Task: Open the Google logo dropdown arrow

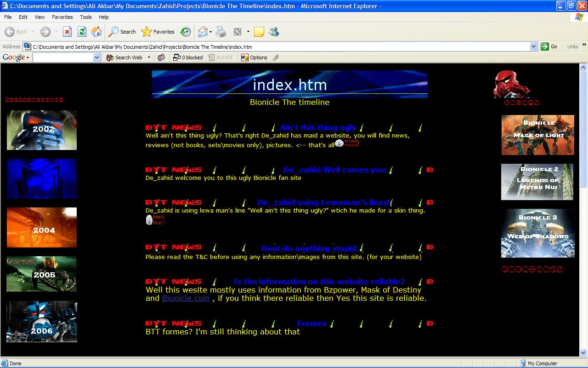Action: [28, 57]
